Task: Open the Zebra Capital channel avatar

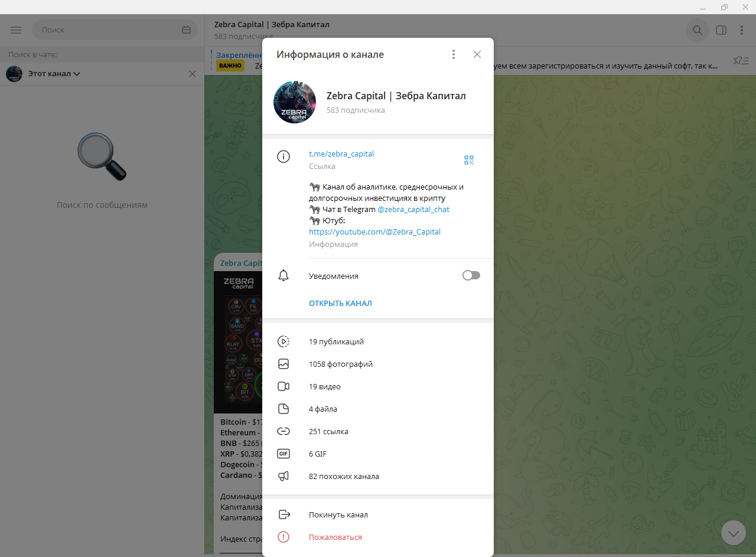Action: (x=295, y=102)
